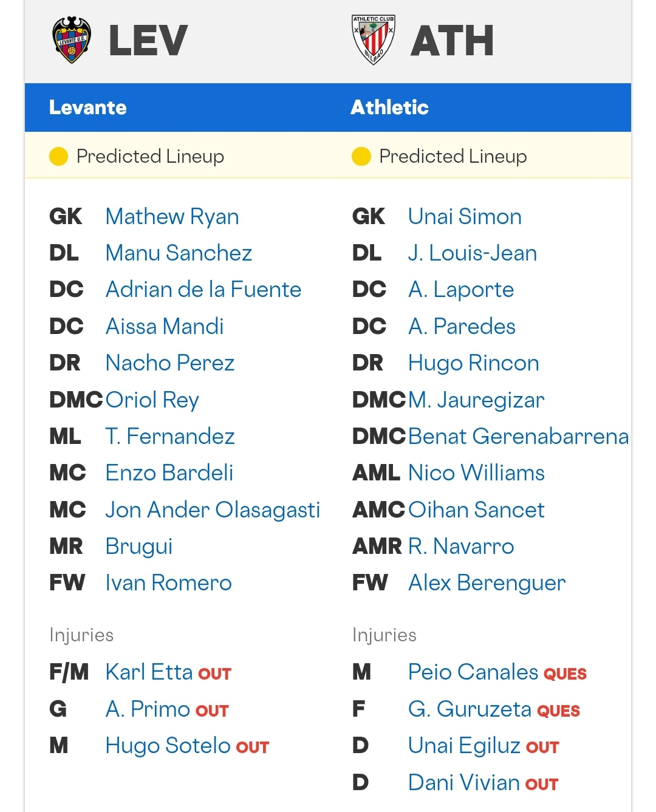The height and width of the screenshot is (812, 656).
Task: Click the Levante club crest icon
Action: pos(72,40)
